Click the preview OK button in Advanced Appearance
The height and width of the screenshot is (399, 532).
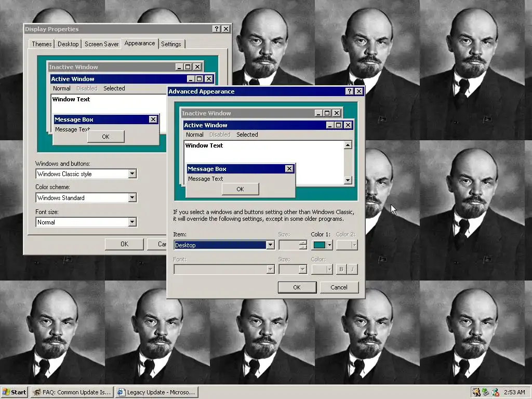240,189
